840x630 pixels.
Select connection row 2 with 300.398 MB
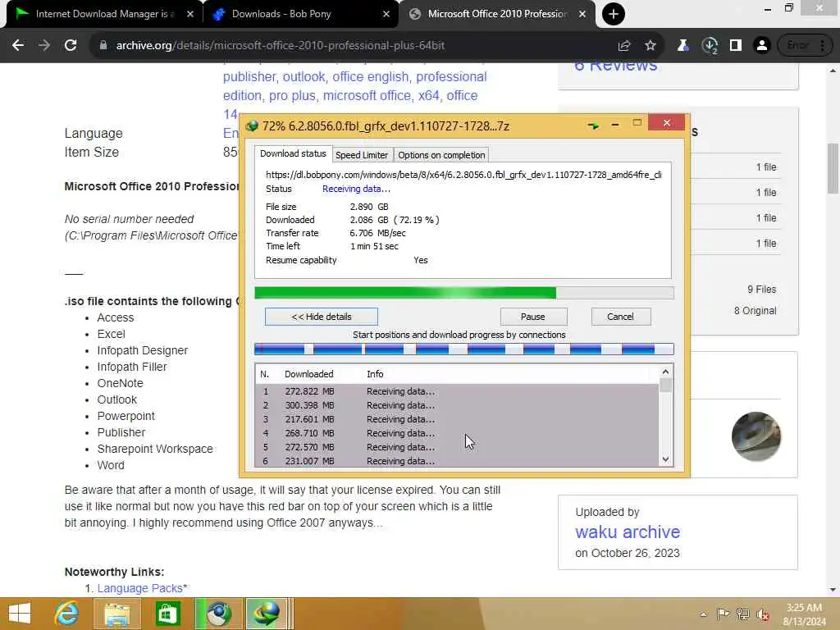(457, 405)
